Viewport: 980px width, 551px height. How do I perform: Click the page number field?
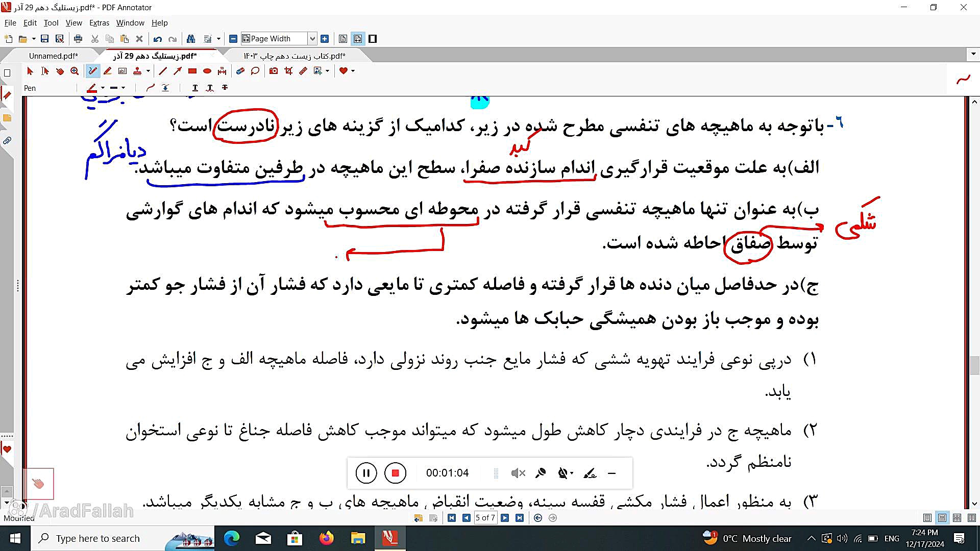485,518
